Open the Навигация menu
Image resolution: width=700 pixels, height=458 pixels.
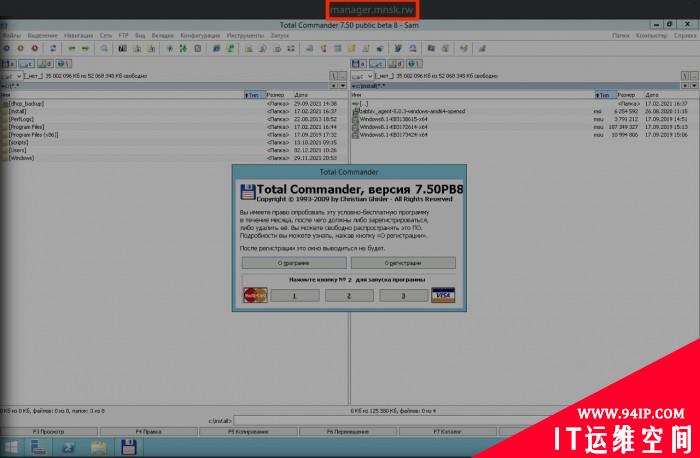78,35
